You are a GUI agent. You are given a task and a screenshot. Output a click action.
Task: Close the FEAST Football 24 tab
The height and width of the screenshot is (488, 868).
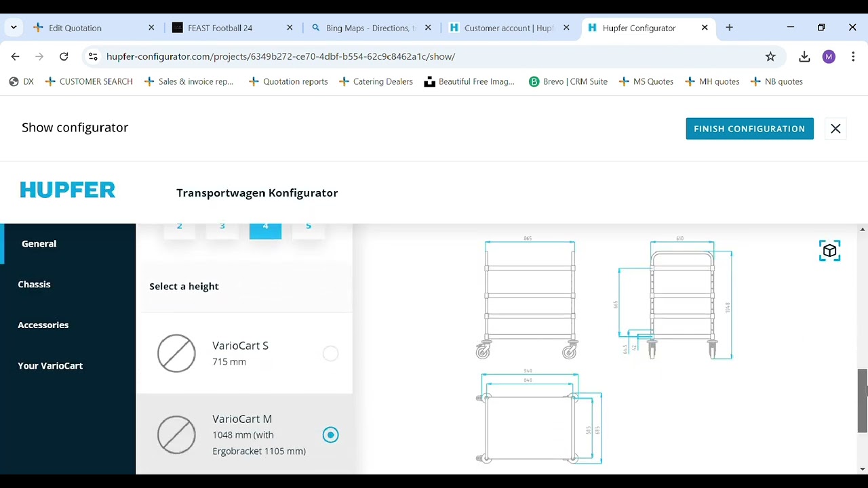point(290,28)
